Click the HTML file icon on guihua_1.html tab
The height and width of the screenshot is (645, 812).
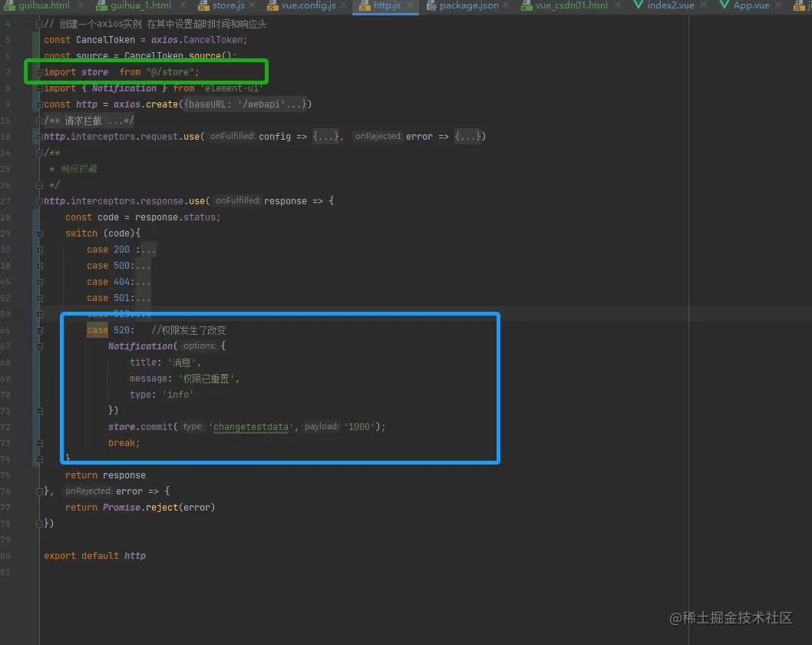[101, 5]
